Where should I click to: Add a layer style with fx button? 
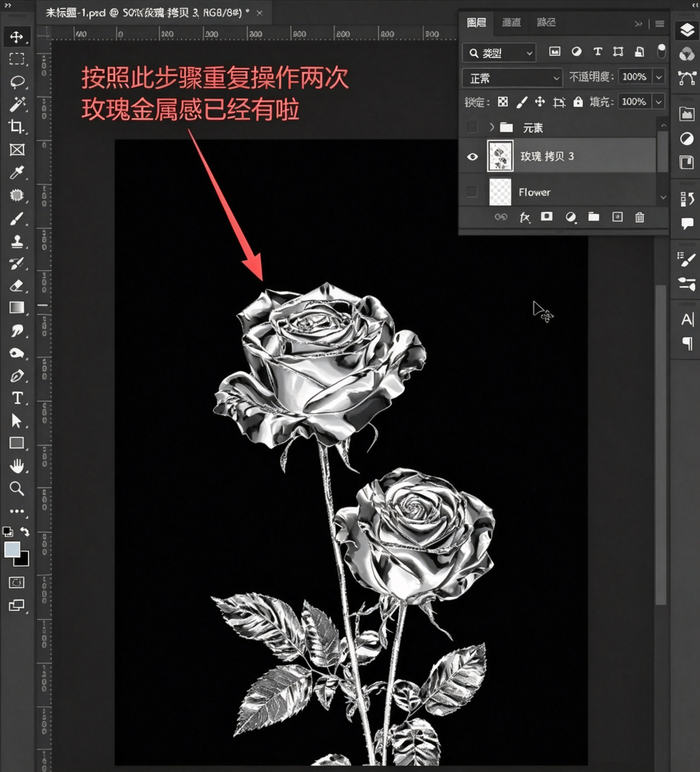[525, 218]
